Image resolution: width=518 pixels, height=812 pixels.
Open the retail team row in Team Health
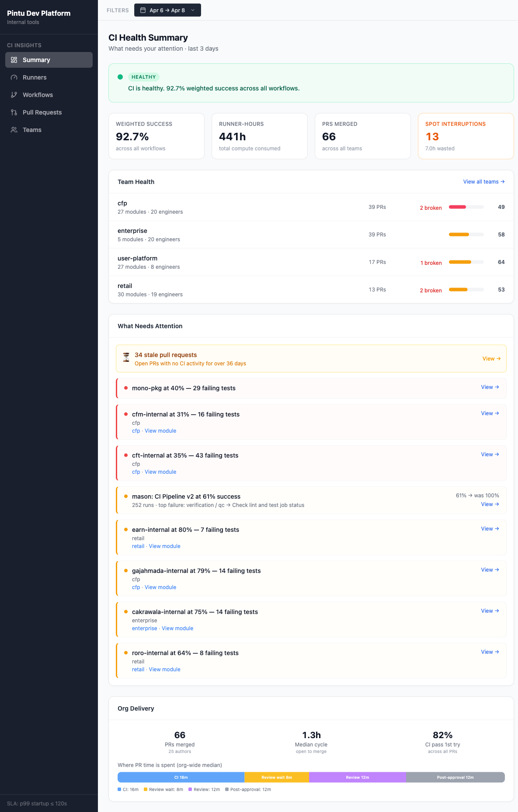(x=311, y=290)
